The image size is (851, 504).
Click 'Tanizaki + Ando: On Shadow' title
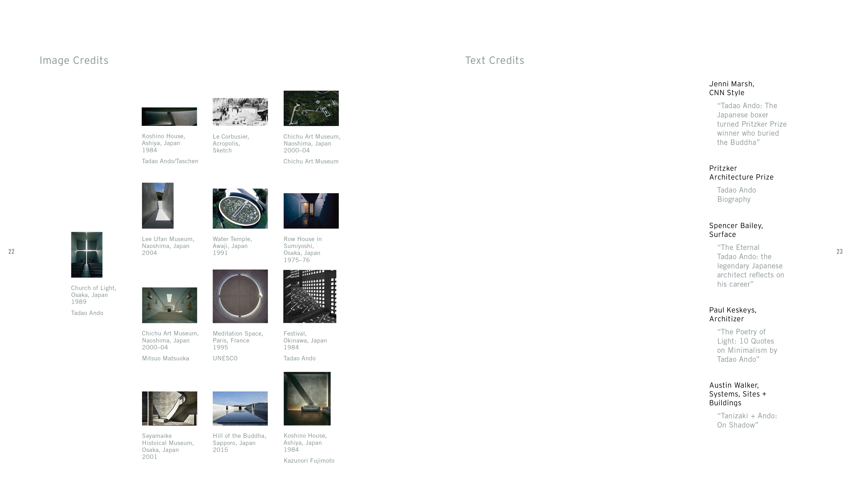tap(747, 420)
